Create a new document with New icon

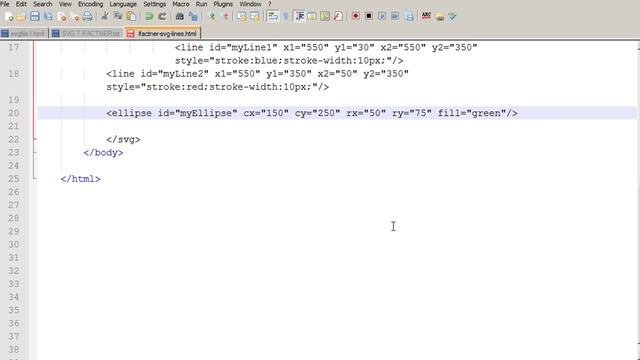pyautogui.click(x=9, y=16)
